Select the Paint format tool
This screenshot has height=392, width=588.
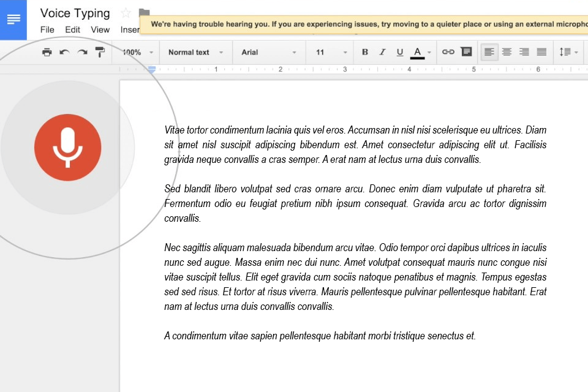[99, 52]
